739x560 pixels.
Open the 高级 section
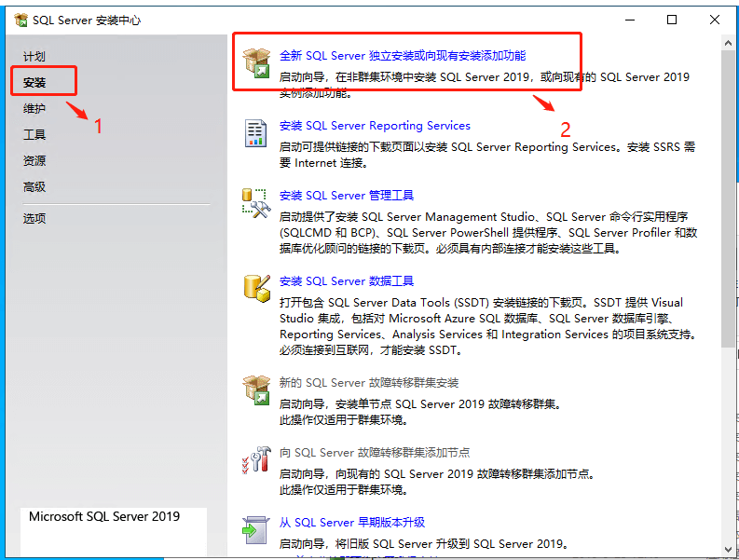pyautogui.click(x=34, y=187)
